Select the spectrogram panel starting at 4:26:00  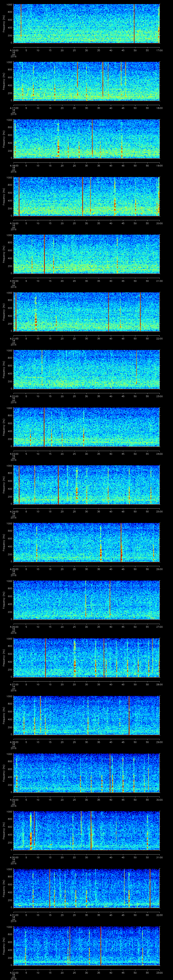click(87, 600)
